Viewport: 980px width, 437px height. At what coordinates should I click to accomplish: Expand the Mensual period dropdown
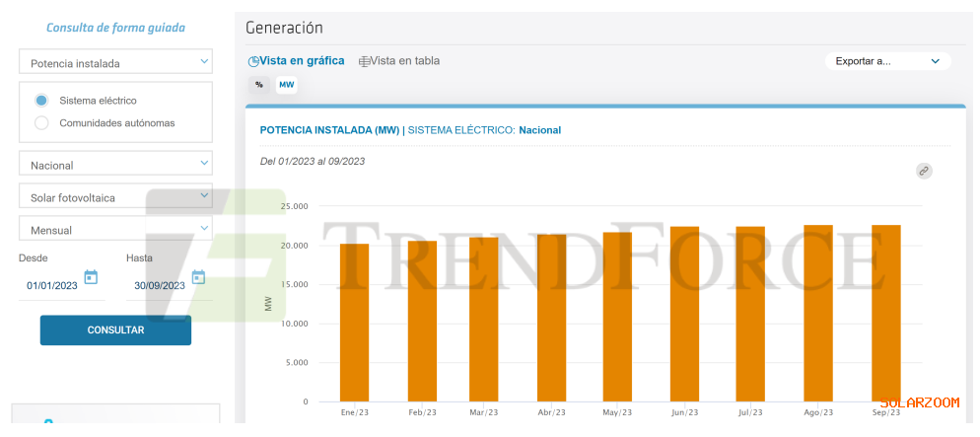pos(115,229)
